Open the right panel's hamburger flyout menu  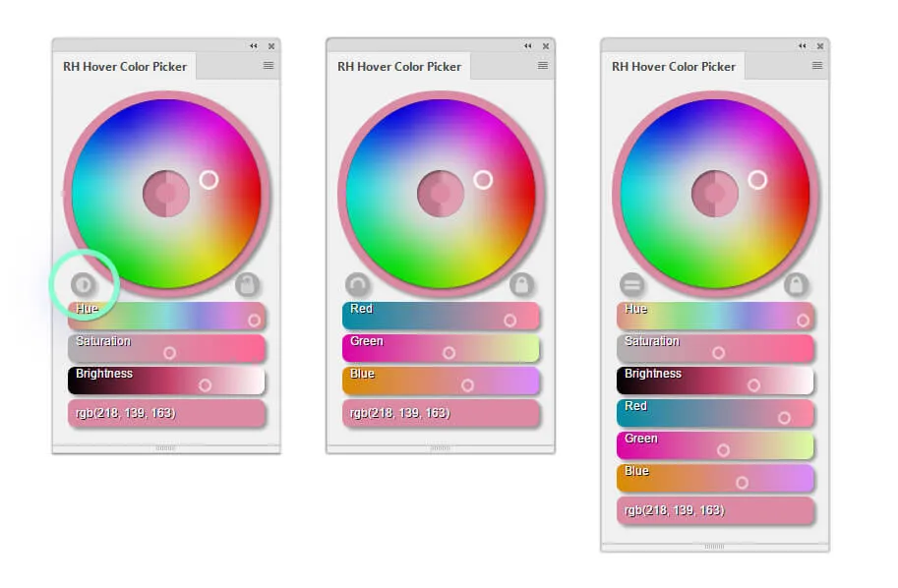click(x=817, y=66)
